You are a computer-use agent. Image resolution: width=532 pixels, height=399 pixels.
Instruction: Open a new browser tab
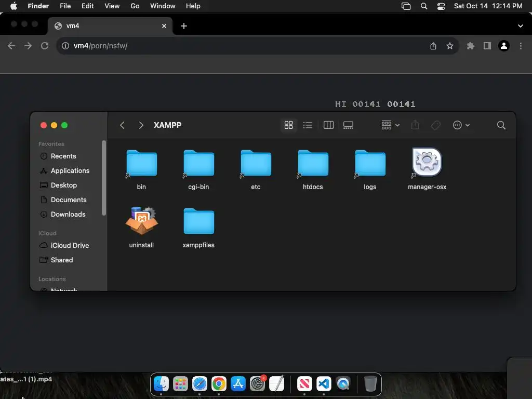pyautogui.click(x=184, y=26)
